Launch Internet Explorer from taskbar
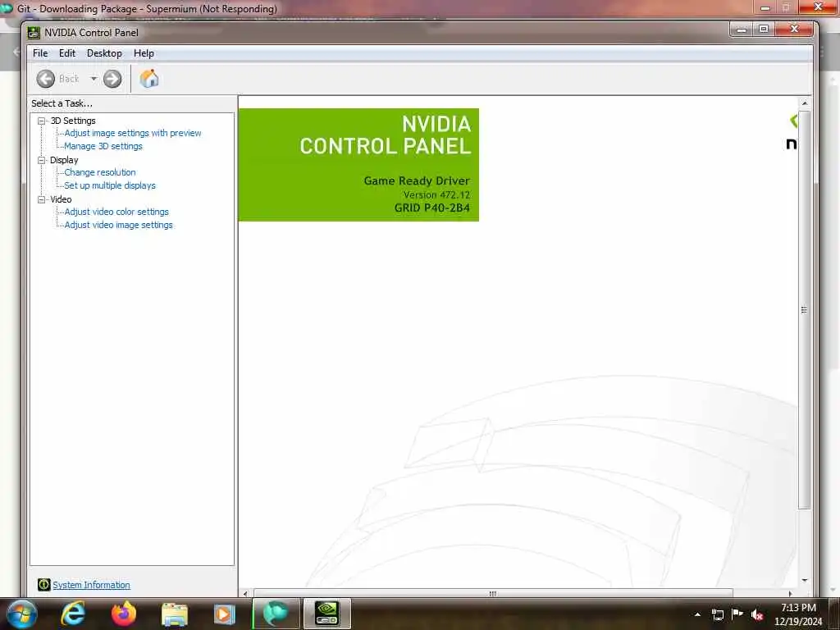 73,614
